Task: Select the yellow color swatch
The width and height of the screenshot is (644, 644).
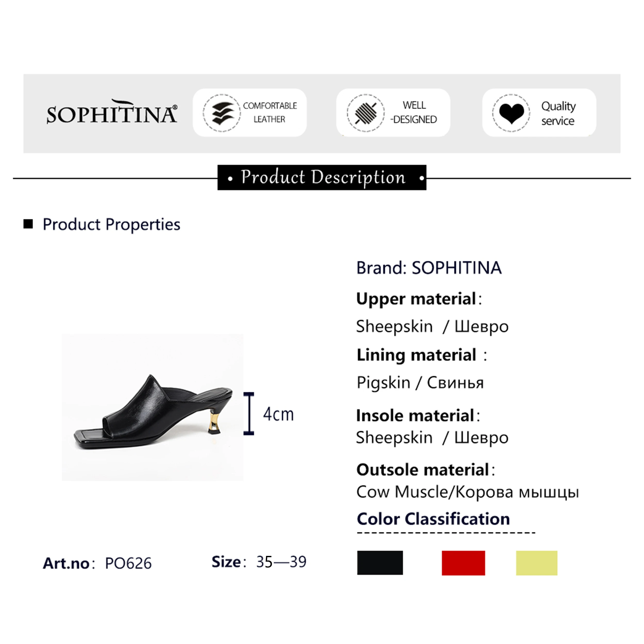Action: 536,563
